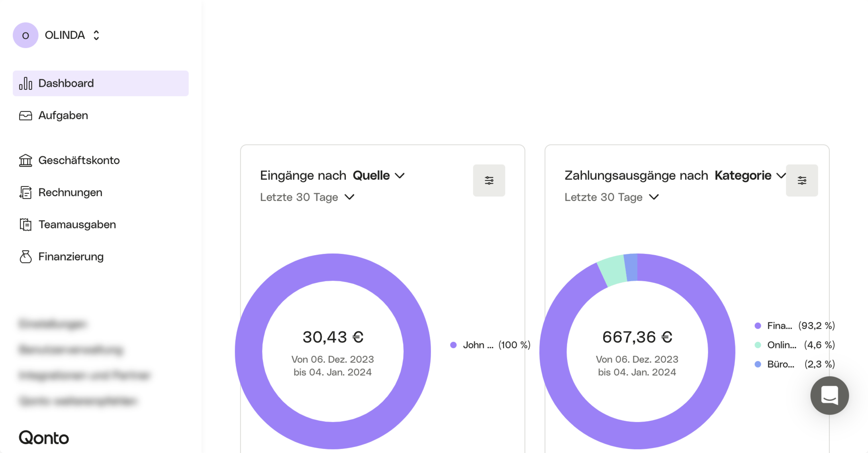Open the Teamausgaben section
The image size is (868, 453).
coord(77,225)
